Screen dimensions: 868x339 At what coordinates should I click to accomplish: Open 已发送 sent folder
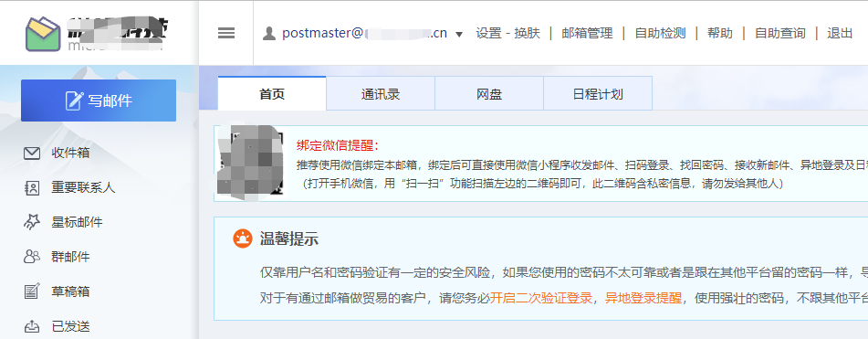(x=71, y=327)
